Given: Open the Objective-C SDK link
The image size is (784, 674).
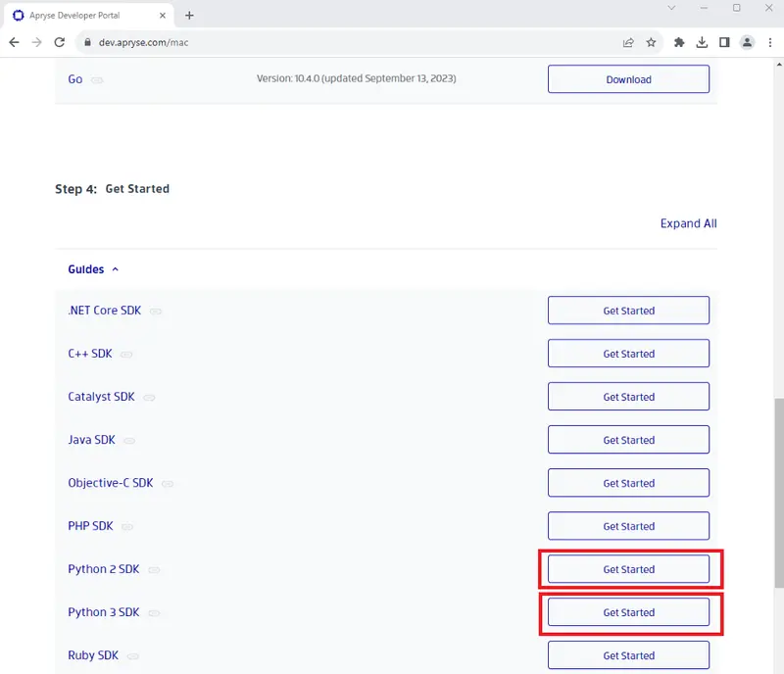Looking at the screenshot, I should click(111, 483).
